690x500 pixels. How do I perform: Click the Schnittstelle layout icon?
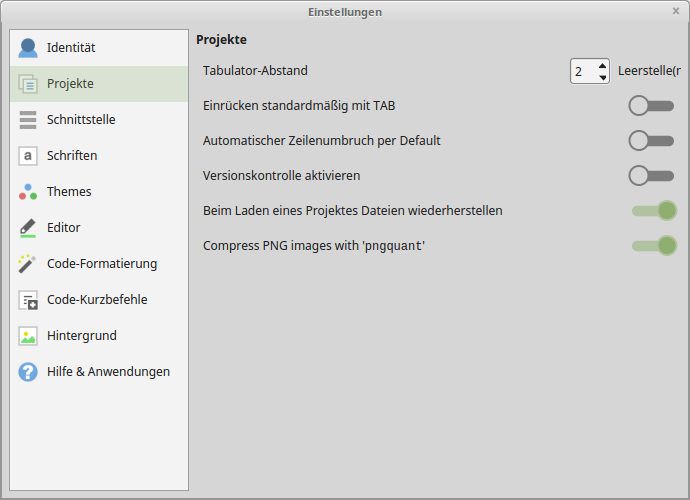pyautogui.click(x=28, y=120)
